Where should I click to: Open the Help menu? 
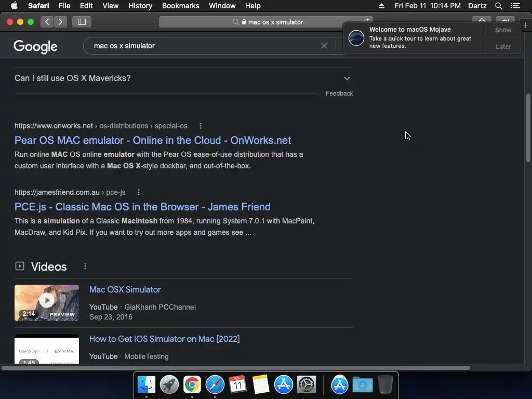point(253,6)
